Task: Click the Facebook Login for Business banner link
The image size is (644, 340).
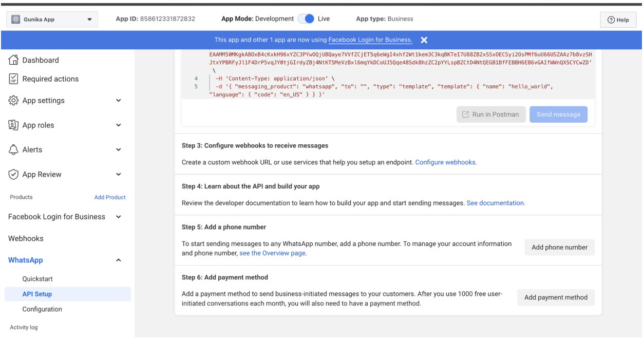Action: point(370,40)
